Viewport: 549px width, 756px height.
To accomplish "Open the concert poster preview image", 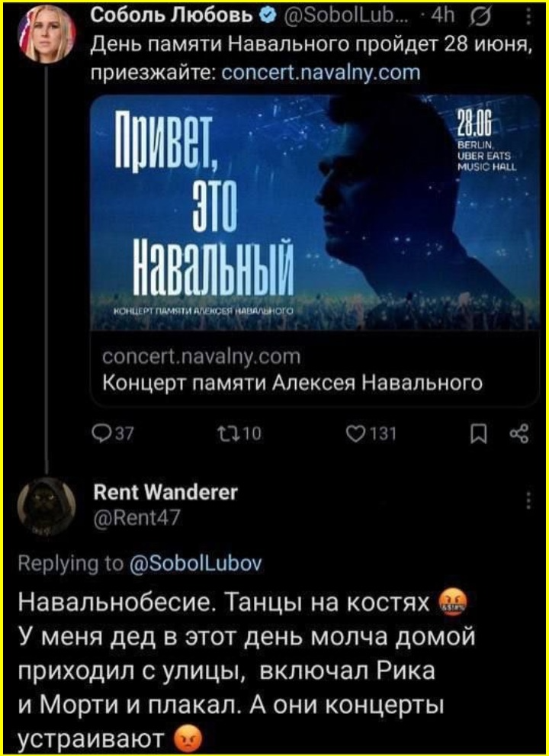I will tap(315, 212).
